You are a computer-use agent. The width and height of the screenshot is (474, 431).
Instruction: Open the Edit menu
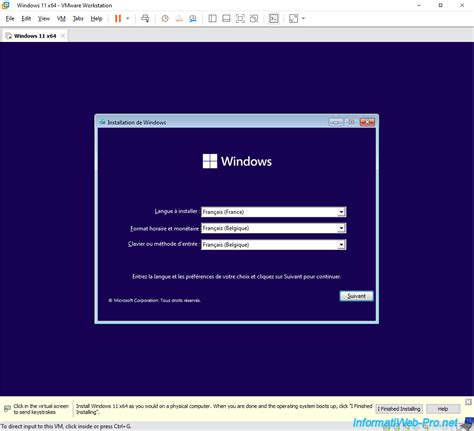(26, 19)
